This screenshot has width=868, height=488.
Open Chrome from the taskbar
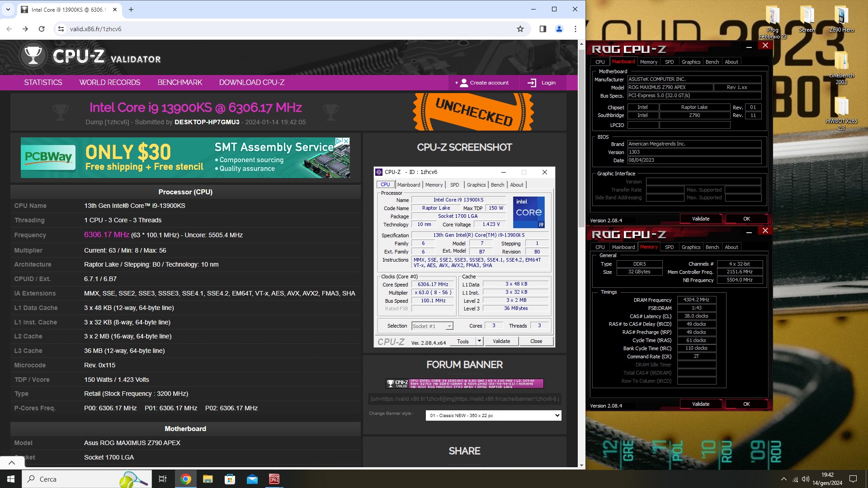[x=185, y=479]
